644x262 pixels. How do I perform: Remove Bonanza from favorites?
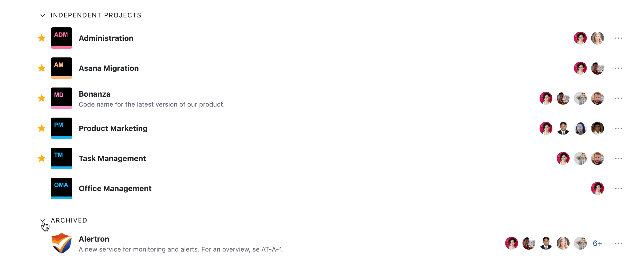point(42,98)
